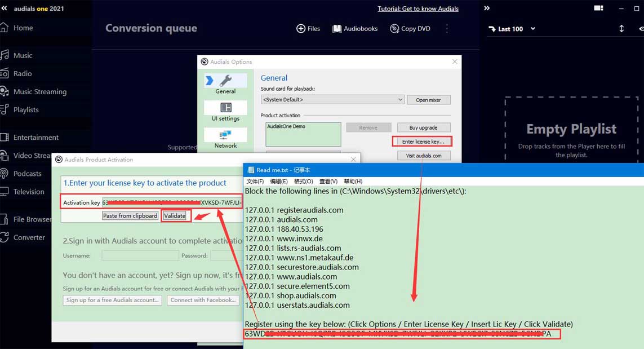Screen dimensions: 644x349
Task: Select General tab in Audials Options
Action: pos(225,84)
